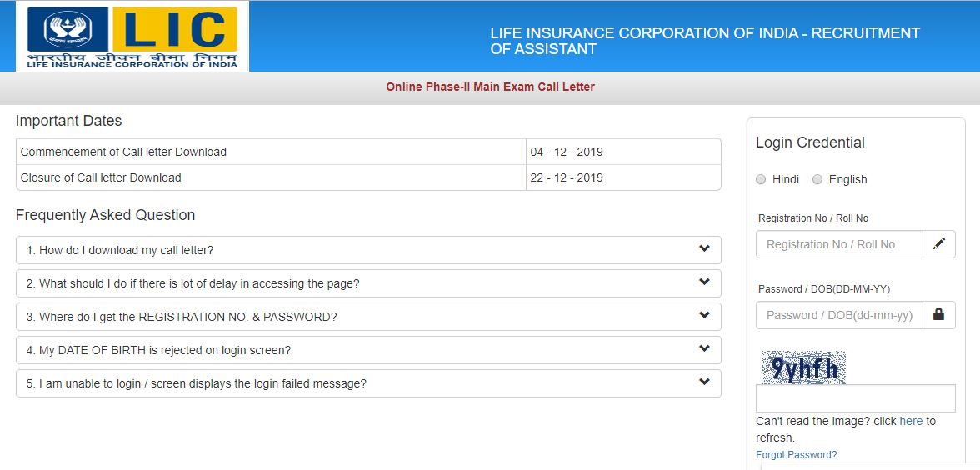Open the Forgot Password? link
Image resolution: width=980 pixels, height=470 pixels.
coord(796,455)
